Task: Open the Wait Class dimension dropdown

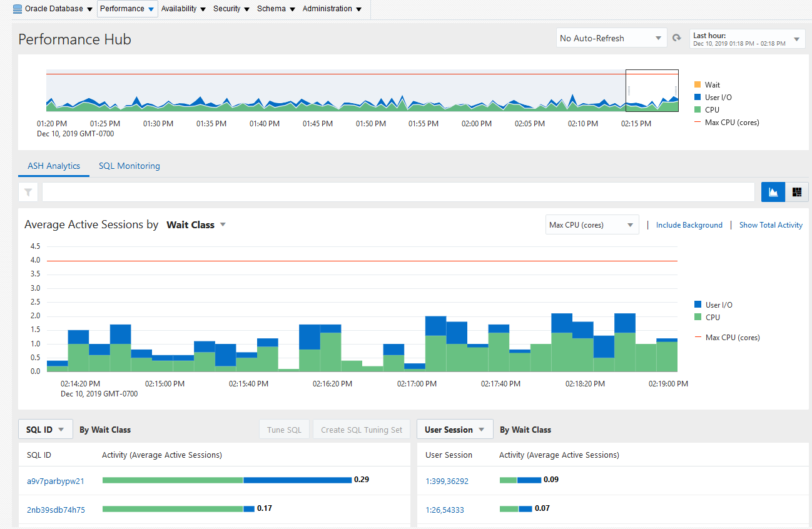Action: pos(196,224)
